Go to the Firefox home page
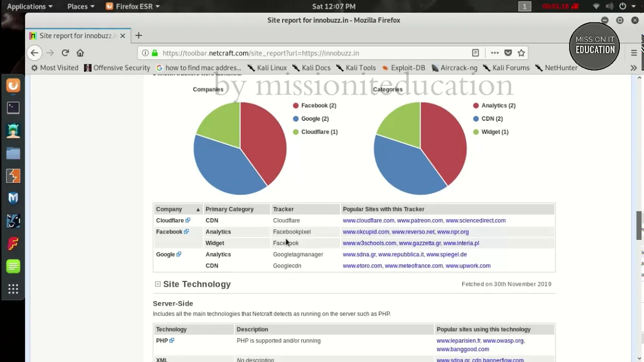Viewport: 644px width, 362px height. pos(80,53)
